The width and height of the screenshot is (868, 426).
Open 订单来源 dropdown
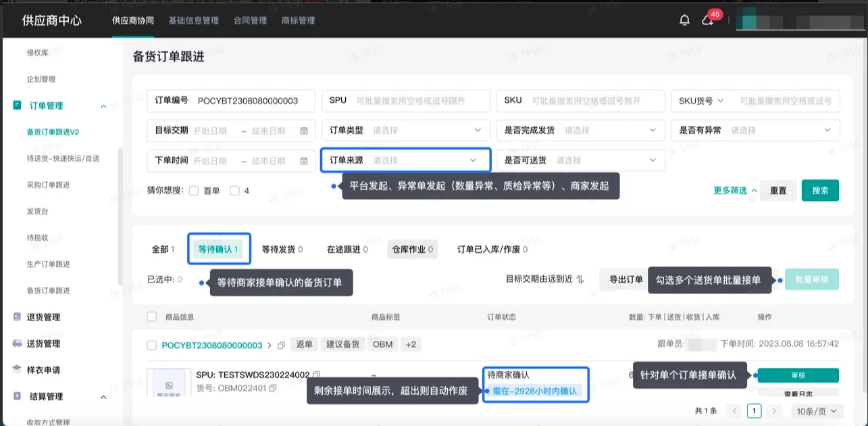click(x=406, y=160)
